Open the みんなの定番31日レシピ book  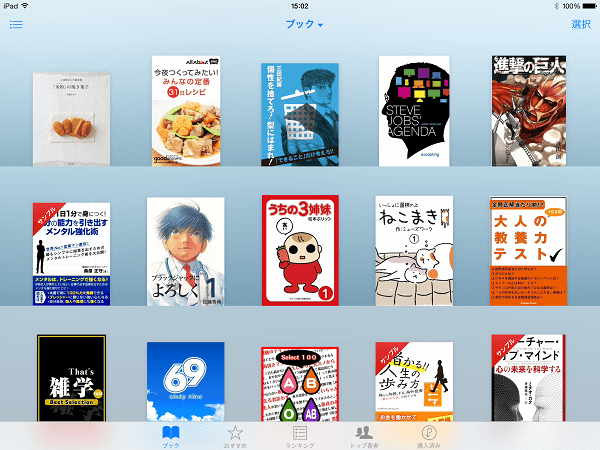coord(186,111)
